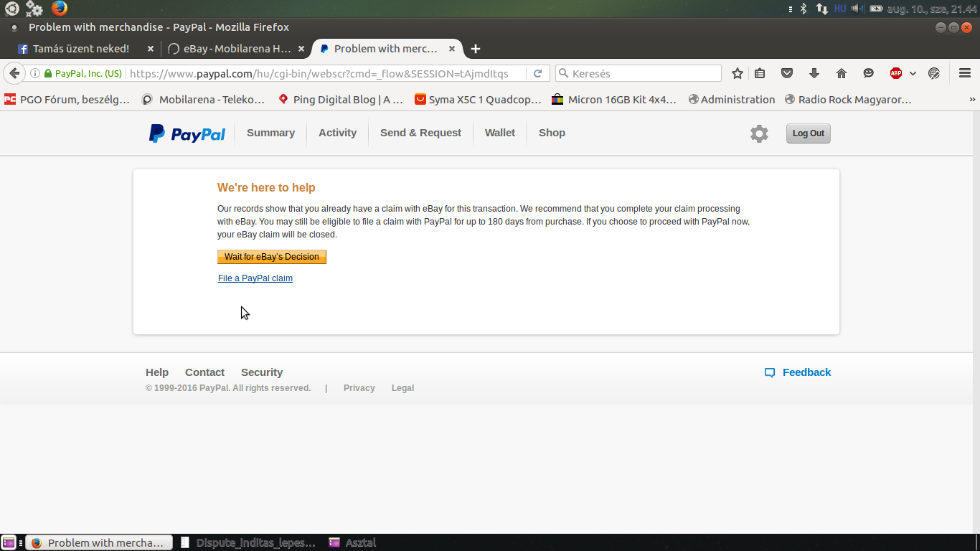Viewport: 980px width, 551px height.
Task: Show more bookmarks overflow chevron
Action: point(973,100)
